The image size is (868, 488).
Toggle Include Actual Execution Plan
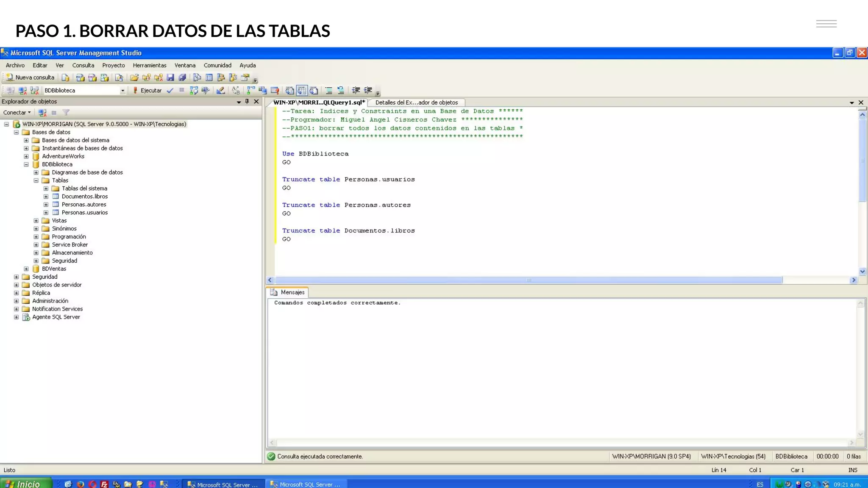(x=251, y=90)
